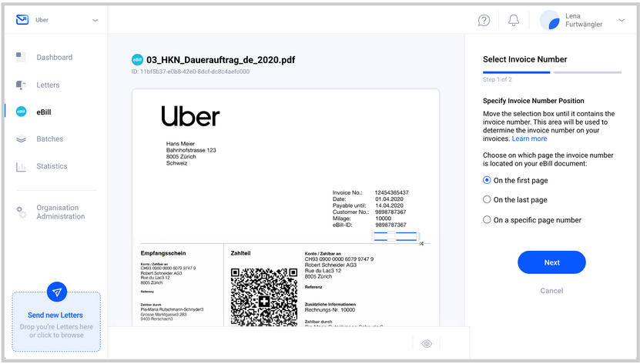Click the Organisation Administration gear icon
This screenshot has height=364, width=640.
click(22, 212)
